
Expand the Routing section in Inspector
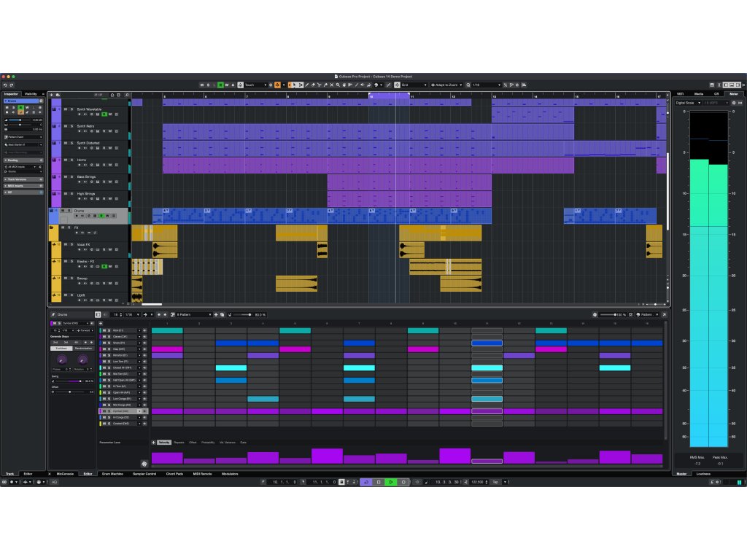tap(23, 160)
